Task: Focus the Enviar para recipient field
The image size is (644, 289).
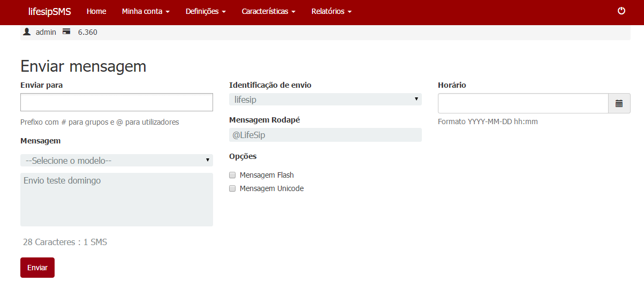Action: tap(116, 102)
